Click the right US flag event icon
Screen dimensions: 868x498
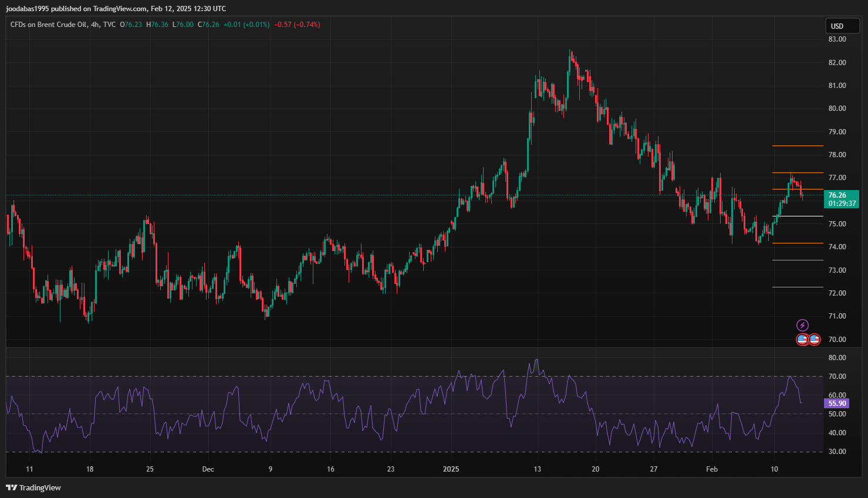tap(815, 339)
